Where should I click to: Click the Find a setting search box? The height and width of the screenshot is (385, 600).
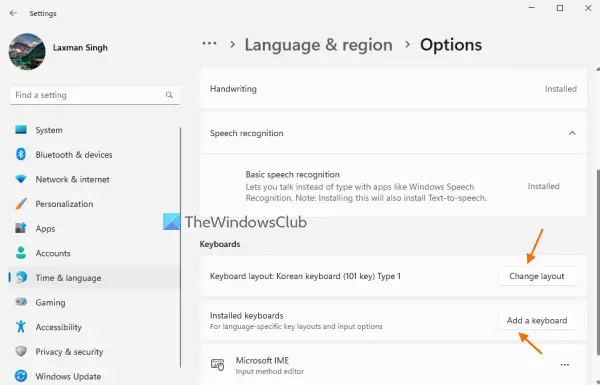click(x=95, y=95)
